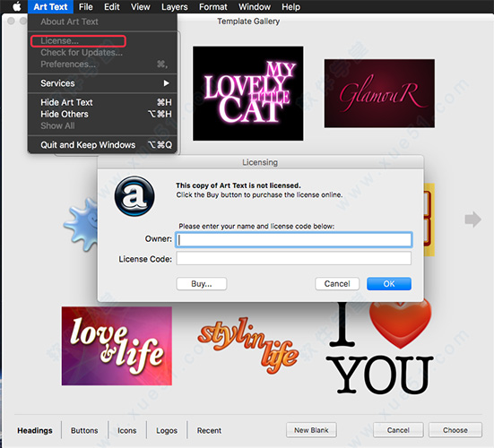The width and height of the screenshot is (494, 448).
Task: Open the Window menu
Action: tap(255, 6)
